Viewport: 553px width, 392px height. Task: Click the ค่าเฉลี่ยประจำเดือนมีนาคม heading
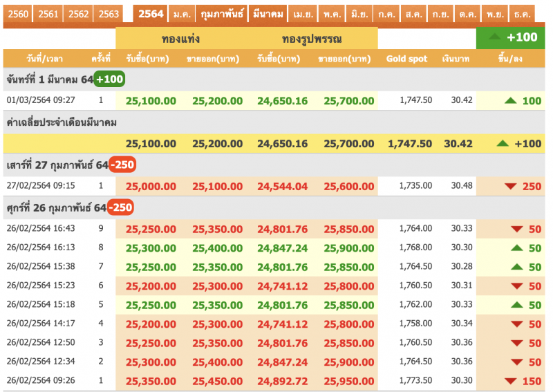tap(62, 122)
